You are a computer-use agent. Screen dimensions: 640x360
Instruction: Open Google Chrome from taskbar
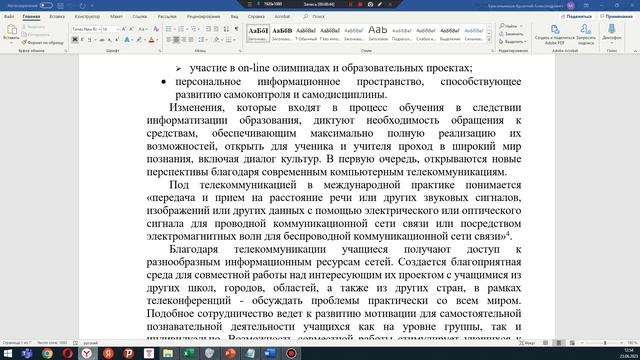coord(47,353)
